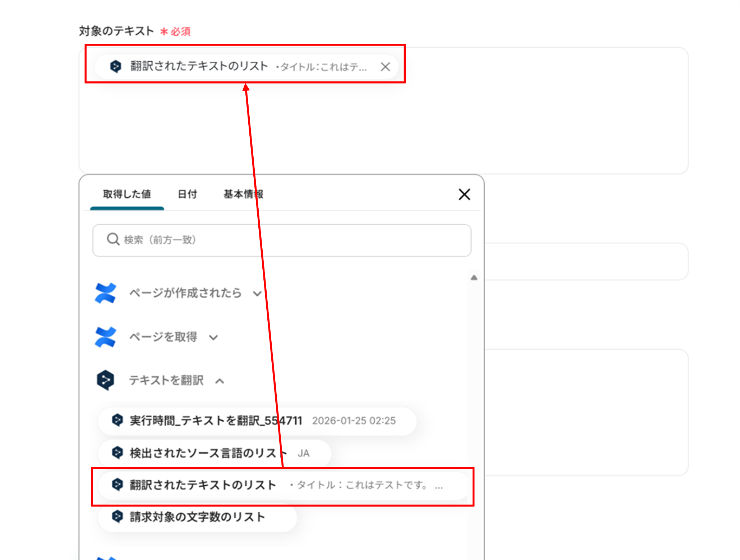Collapse the テキストを翻訳 section chevron
The width and height of the screenshot is (740, 560).
point(220,381)
